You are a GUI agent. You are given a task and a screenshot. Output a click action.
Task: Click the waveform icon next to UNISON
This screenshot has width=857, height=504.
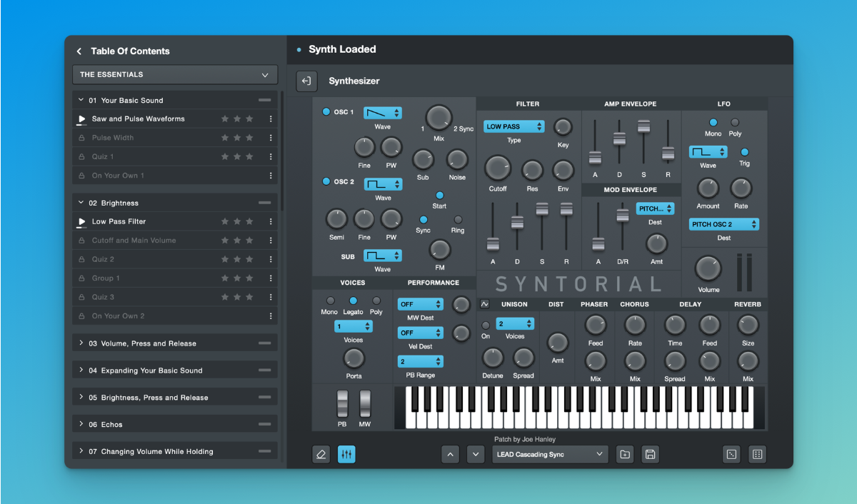click(486, 304)
